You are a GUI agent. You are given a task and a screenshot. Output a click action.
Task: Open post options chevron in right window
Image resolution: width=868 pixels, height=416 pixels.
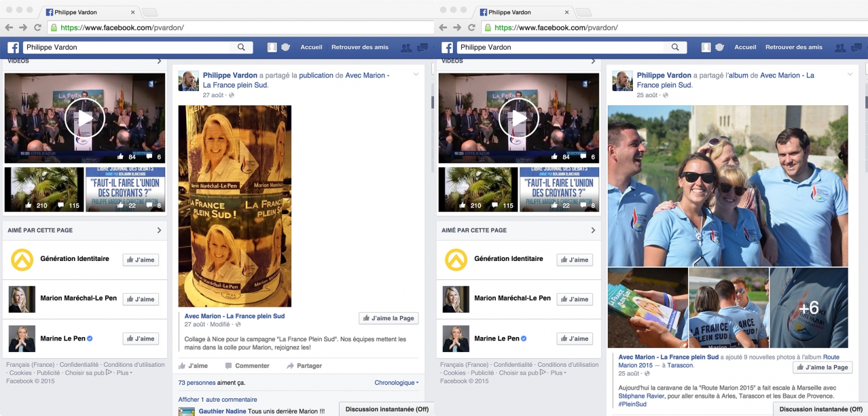[850, 75]
